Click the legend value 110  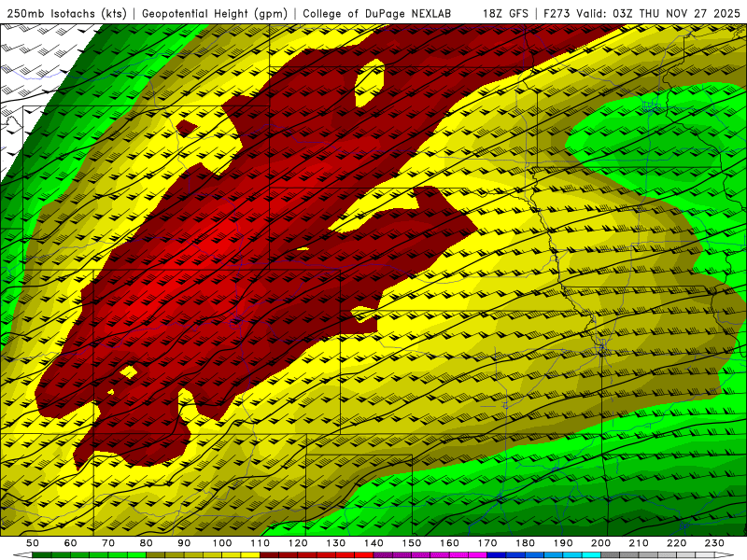[x=261, y=543]
